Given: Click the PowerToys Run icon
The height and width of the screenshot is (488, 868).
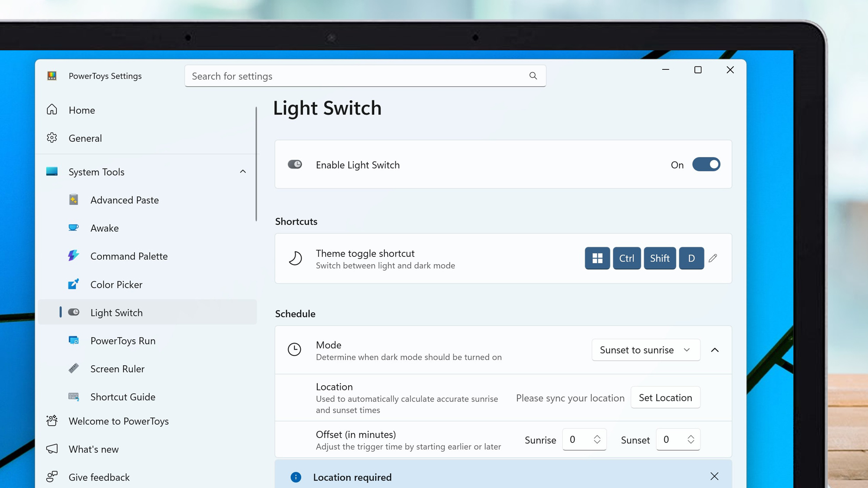Looking at the screenshot, I should (x=73, y=341).
